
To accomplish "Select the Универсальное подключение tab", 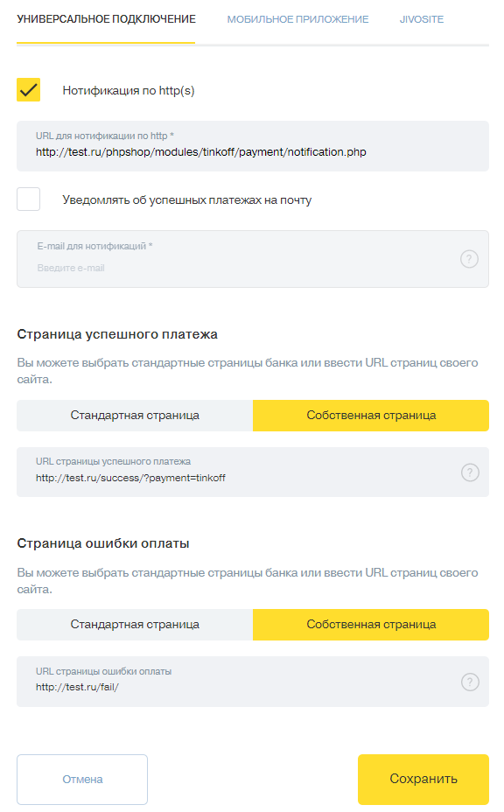I will pyautogui.click(x=106, y=19).
